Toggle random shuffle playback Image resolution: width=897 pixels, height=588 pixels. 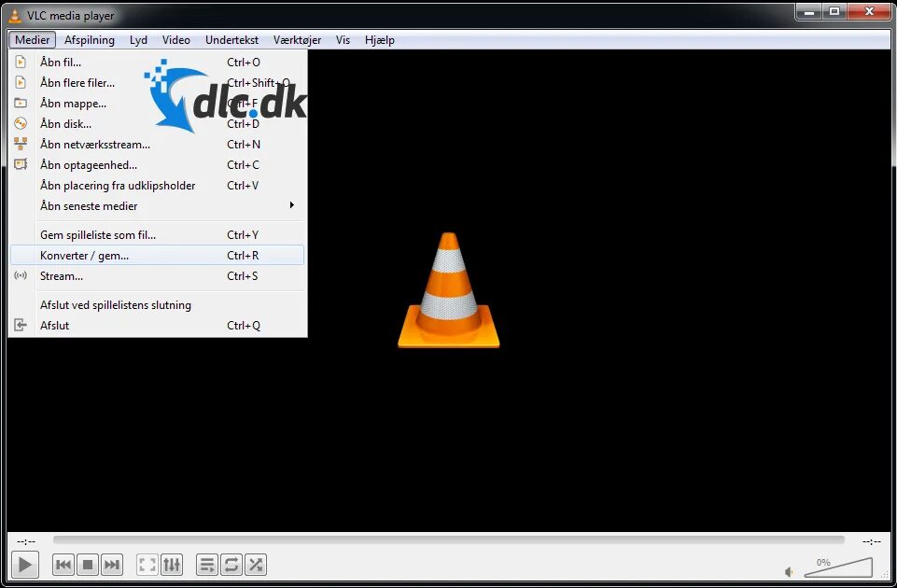[256, 565]
